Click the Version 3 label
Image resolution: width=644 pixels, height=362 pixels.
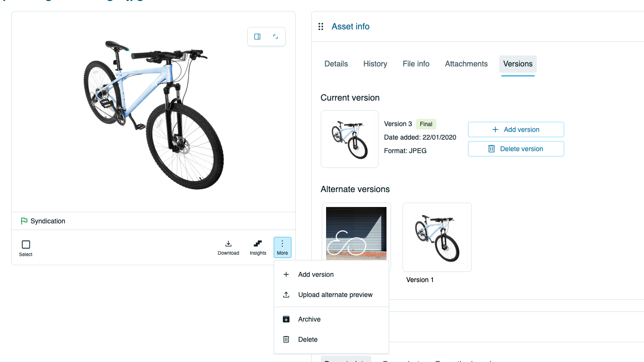coord(398,124)
